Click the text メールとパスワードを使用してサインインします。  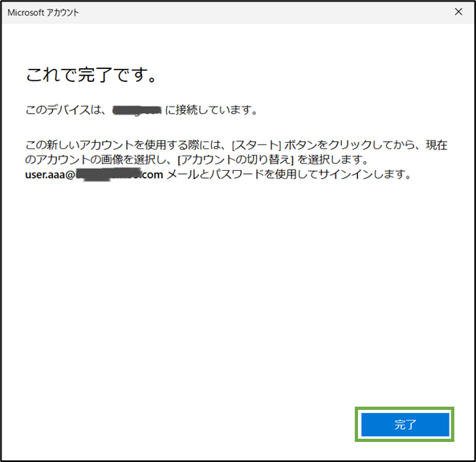289,174
